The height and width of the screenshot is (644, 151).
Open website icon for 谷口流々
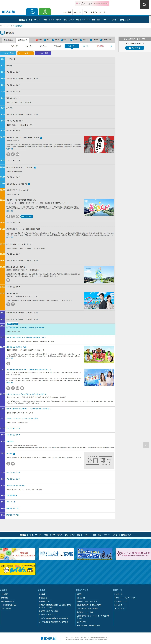coord(8,464)
